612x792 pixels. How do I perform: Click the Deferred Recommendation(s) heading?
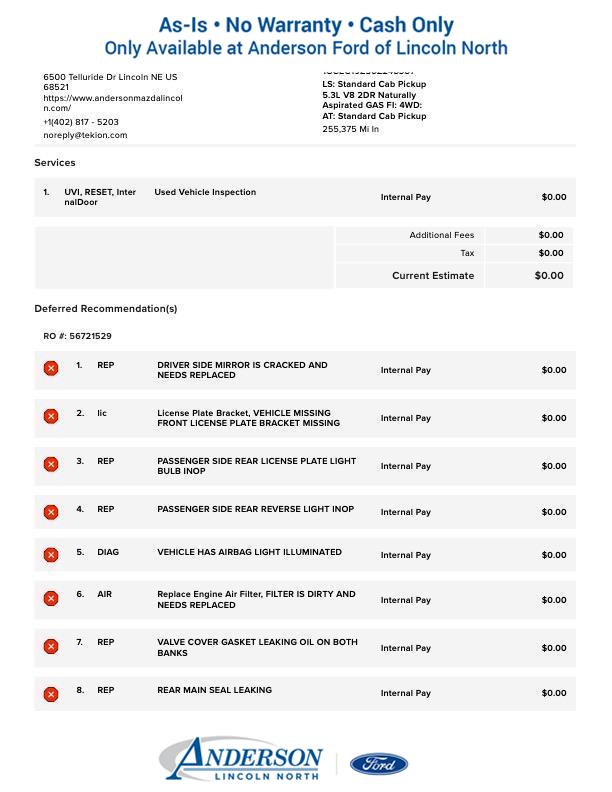pos(106,309)
